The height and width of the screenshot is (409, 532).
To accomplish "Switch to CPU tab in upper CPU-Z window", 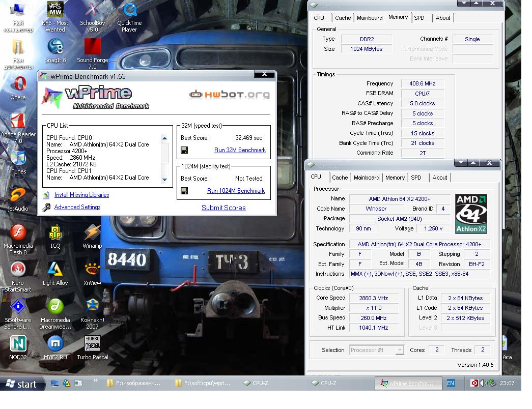I will pyautogui.click(x=319, y=18).
